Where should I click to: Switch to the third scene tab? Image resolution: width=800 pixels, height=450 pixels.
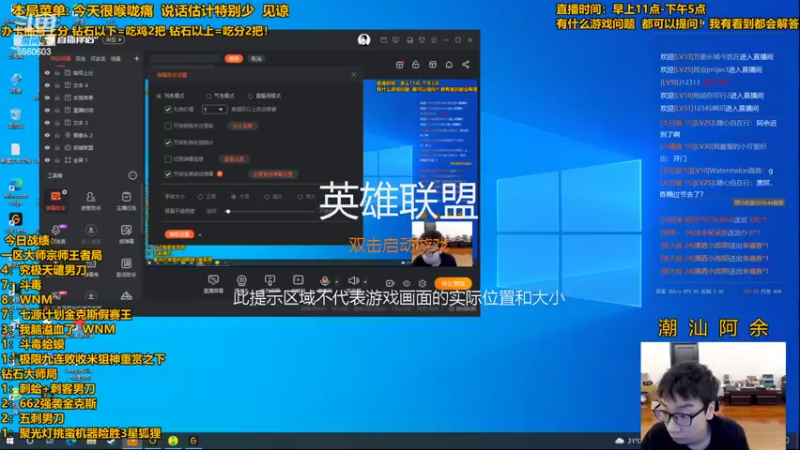click(97, 59)
